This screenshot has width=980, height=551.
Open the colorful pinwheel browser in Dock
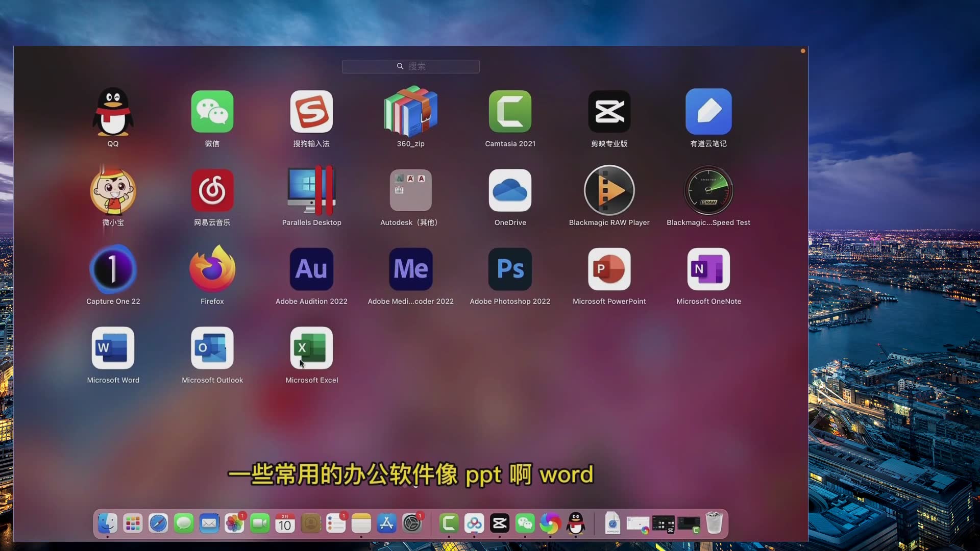[x=550, y=523]
